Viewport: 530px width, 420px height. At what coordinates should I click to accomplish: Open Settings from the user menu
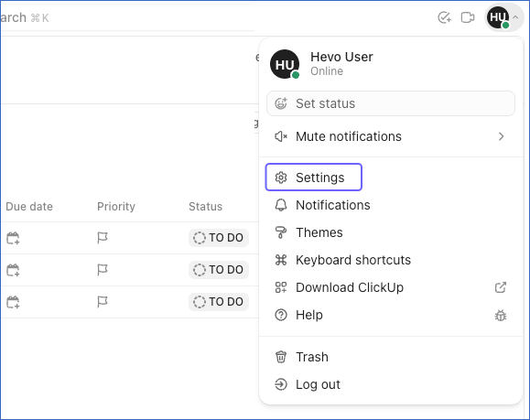(x=314, y=178)
